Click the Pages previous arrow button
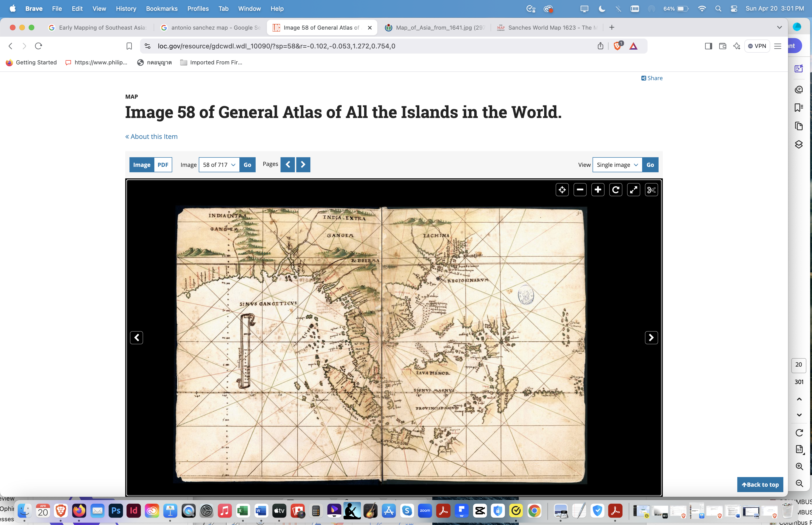Image resolution: width=812 pixels, height=525 pixels. coord(288,165)
